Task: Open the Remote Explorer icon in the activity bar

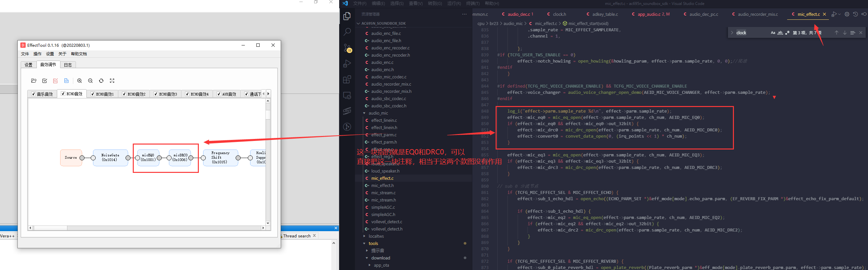Action: coord(347,95)
